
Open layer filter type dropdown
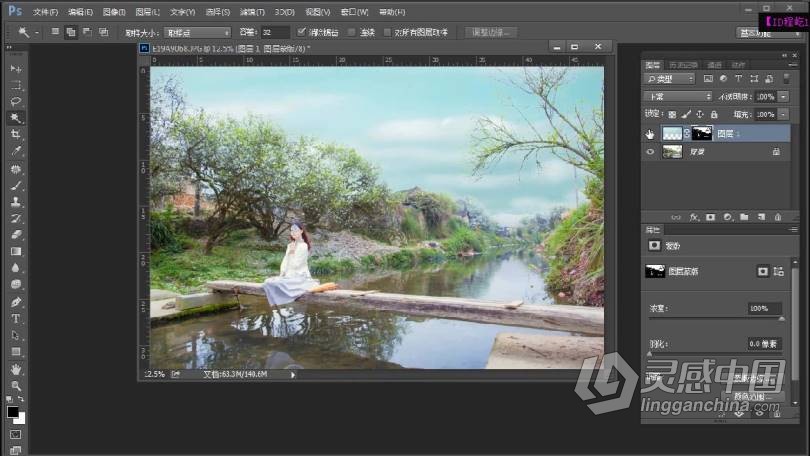coord(669,79)
